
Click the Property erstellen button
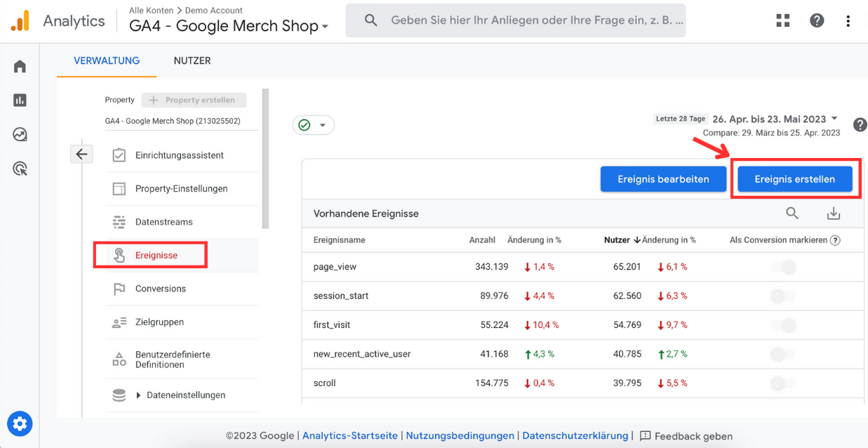pos(194,100)
